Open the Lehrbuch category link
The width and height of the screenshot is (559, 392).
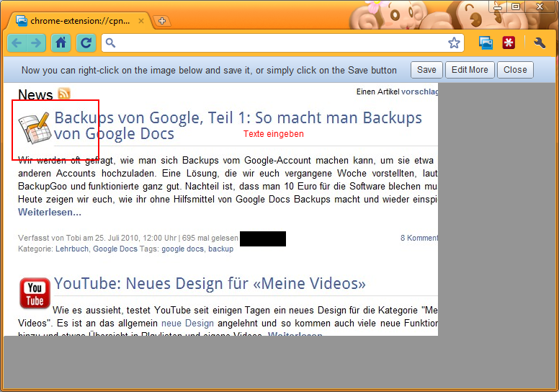coord(72,249)
